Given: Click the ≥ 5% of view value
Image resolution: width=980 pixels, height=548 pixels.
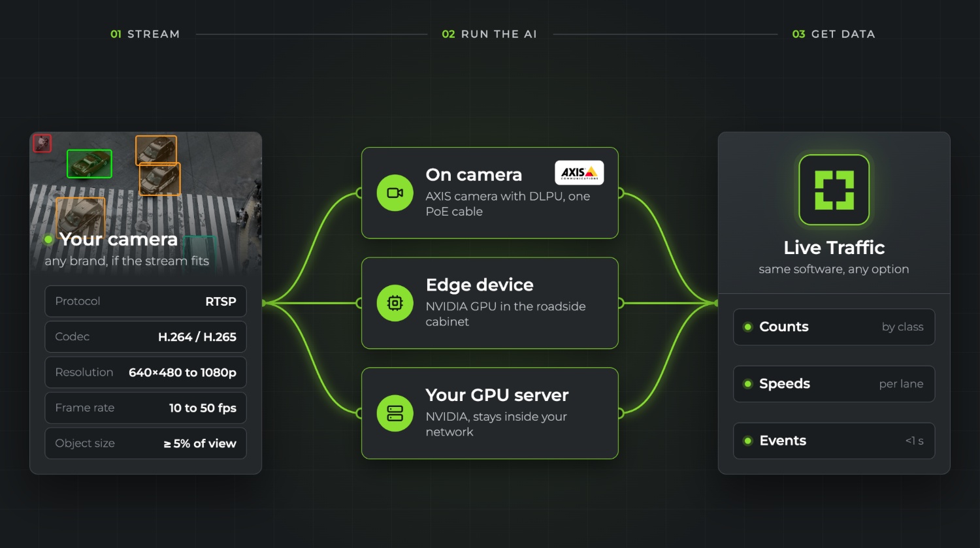Looking at the screenshot, I should pos(200,443).
